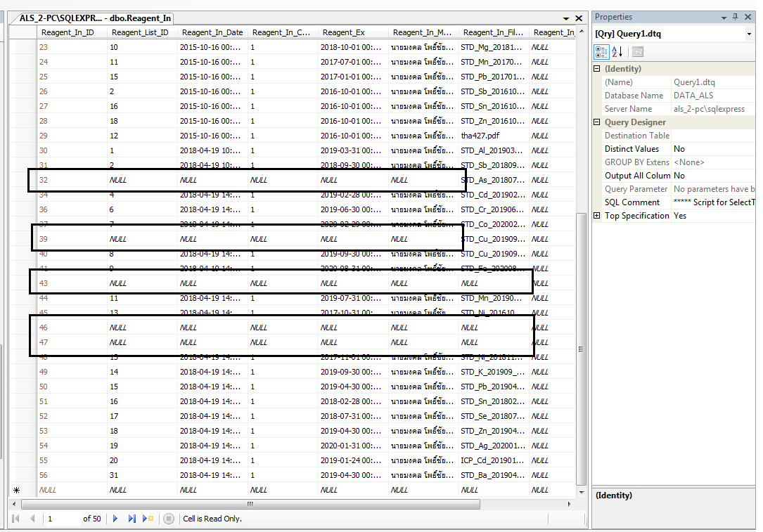
Task: Toggle auto-hide pin on Properties panel
Action: [736, 17]
